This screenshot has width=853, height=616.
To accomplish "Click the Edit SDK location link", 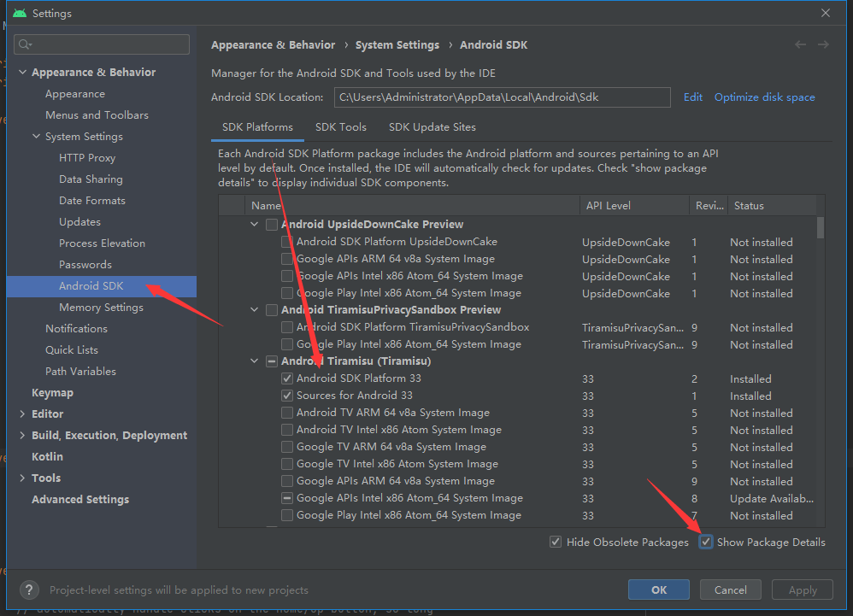I will 692,97.
